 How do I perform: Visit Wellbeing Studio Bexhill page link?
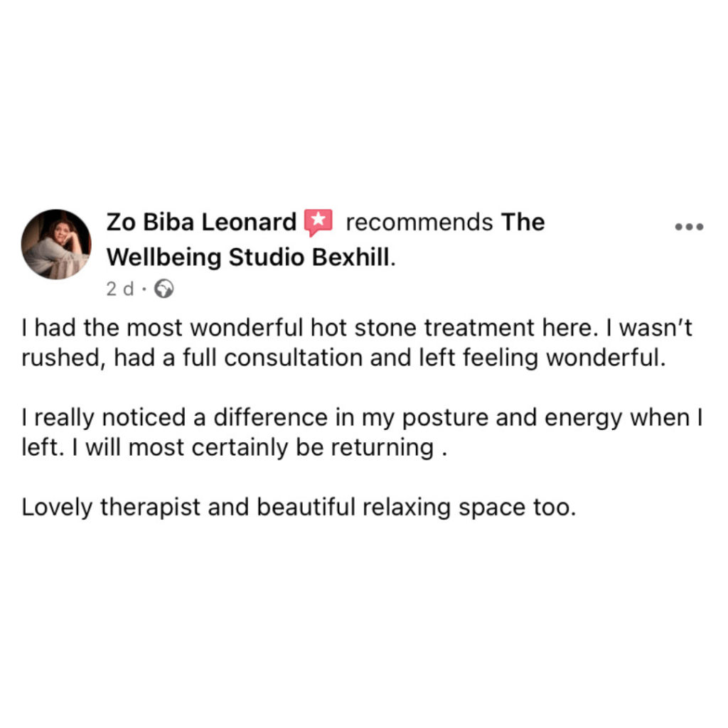pos(249,257)
